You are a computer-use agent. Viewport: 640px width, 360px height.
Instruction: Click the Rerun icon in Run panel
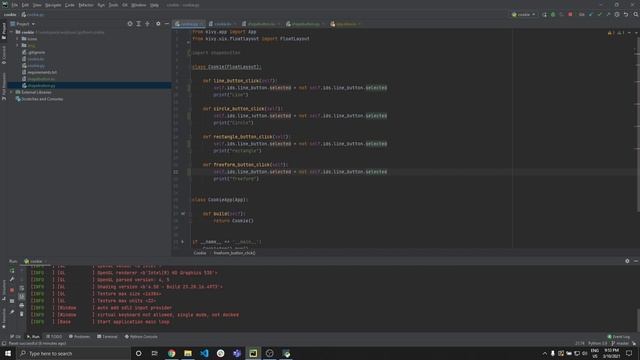[x=12, y=271]
